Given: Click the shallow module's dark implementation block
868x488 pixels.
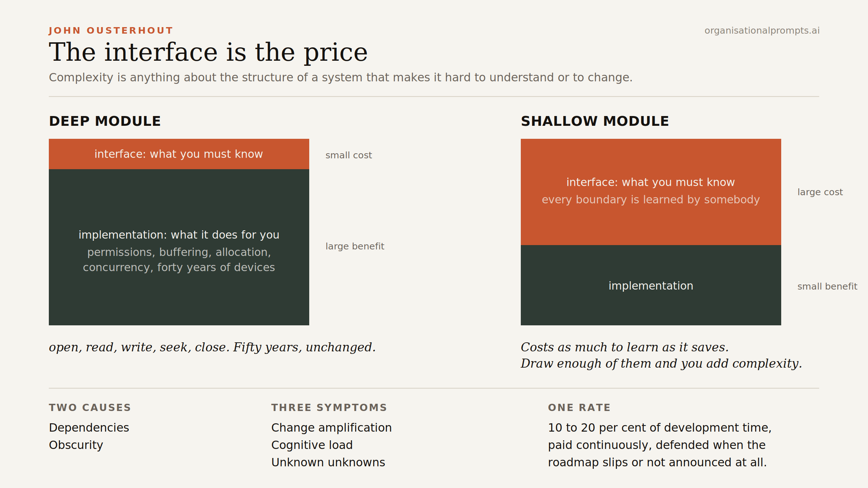Looking at the screenshot, I should tap(651, 285).
